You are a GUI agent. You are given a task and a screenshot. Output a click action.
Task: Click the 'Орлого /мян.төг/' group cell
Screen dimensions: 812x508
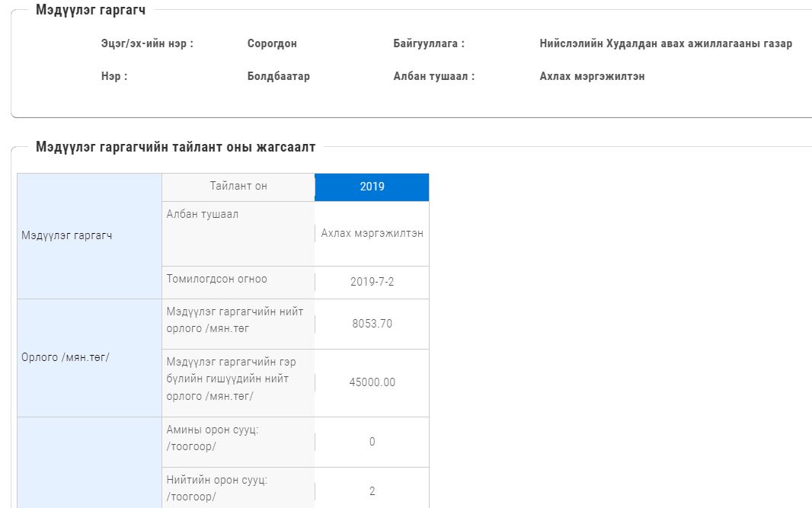point(90,358)
